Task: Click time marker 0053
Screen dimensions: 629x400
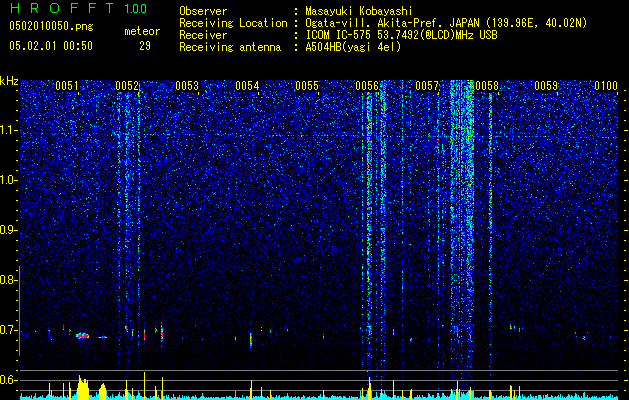Action: click(x=187, y=86)
